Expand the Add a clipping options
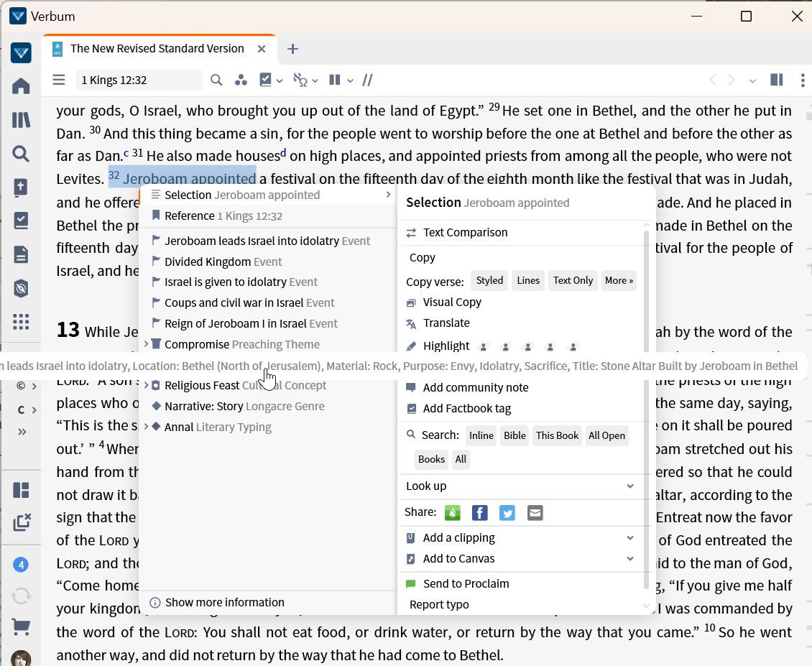Image resolution: width=812 pixels, height=666 pixels. click(630, 537)
